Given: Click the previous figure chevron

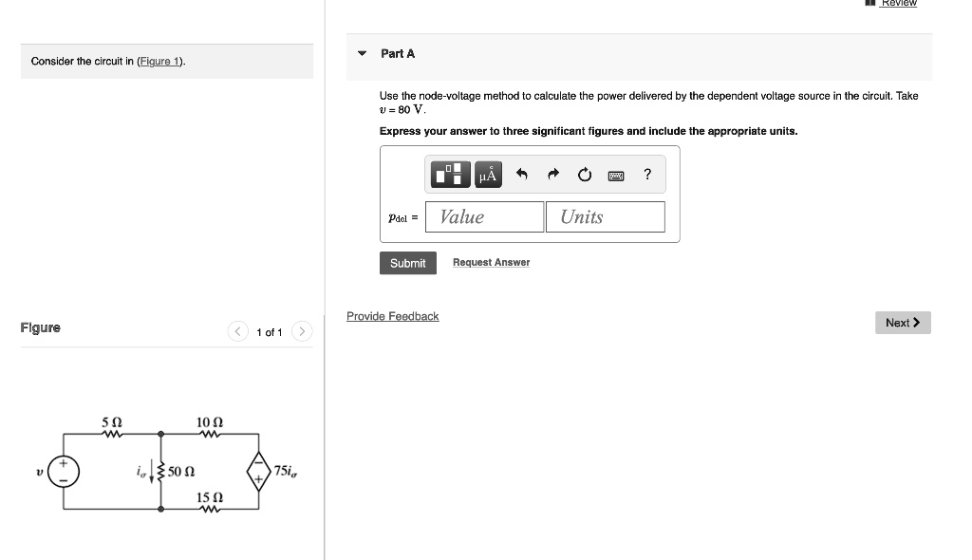Looking at the screenshot, I should point(237,331).
